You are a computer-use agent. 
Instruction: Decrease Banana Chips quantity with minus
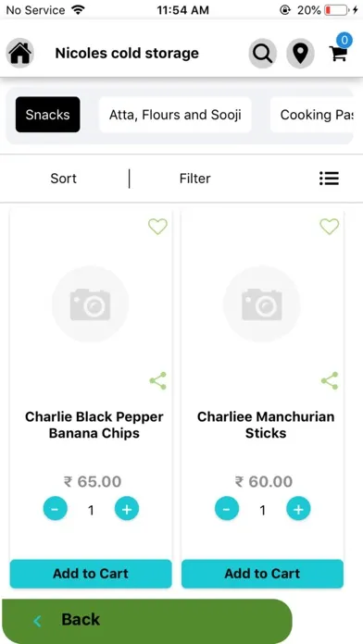pyautogui.click(x=55, y=509)
